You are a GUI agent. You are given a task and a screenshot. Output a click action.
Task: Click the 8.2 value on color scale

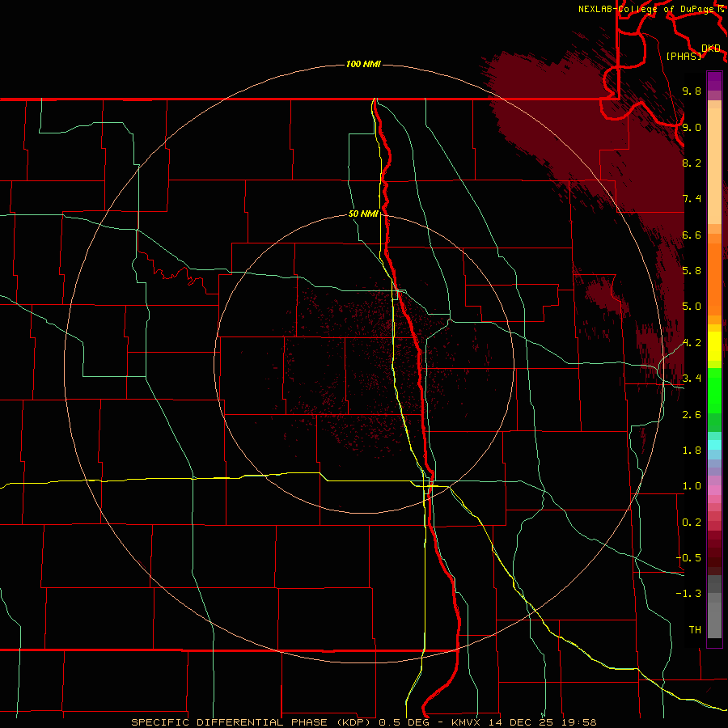tap(692, 163)
